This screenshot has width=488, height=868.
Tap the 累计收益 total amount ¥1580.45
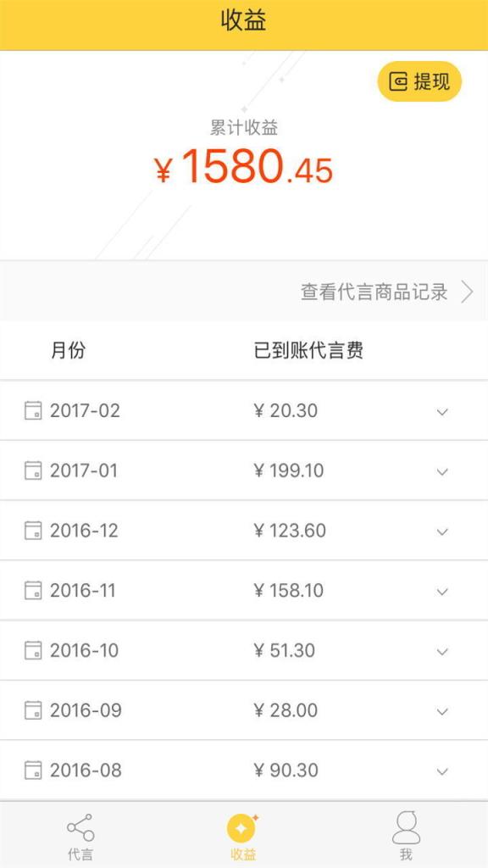coord(244,168)
